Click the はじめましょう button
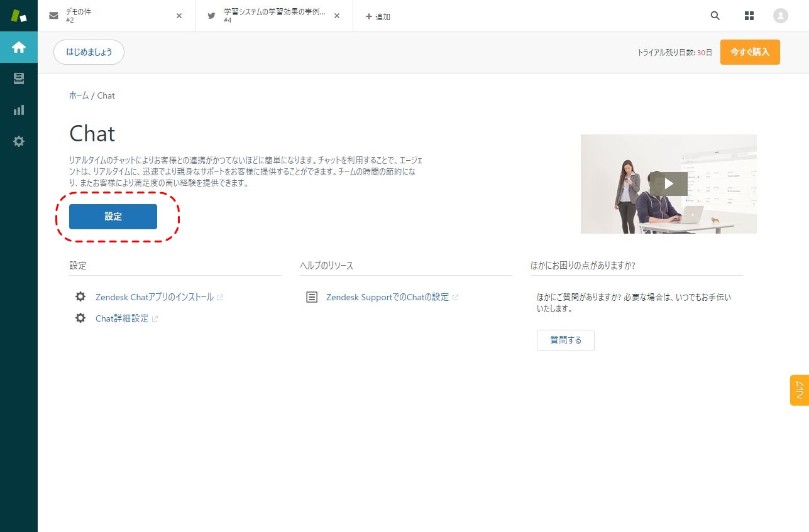The image size is (809, 532). (89, 52)
